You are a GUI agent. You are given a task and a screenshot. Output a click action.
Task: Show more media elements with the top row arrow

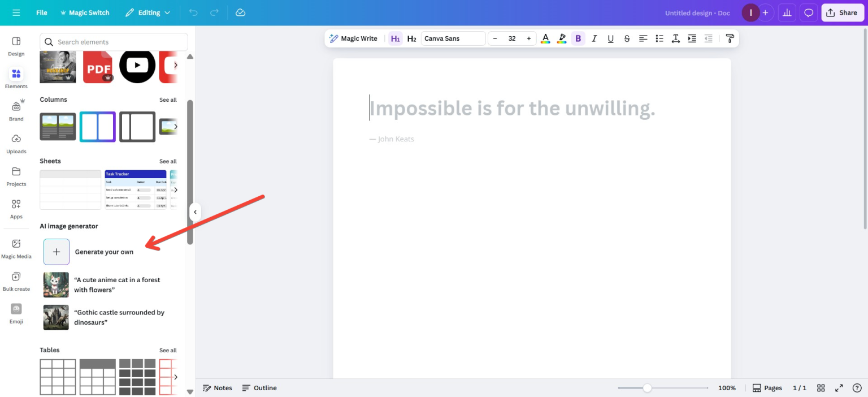pyautogui.click(x=175, y=66)
